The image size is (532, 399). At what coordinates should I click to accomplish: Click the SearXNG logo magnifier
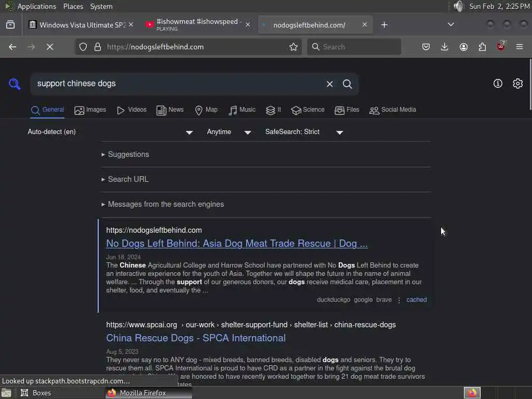pyautogui.click(x=15, y=84)
